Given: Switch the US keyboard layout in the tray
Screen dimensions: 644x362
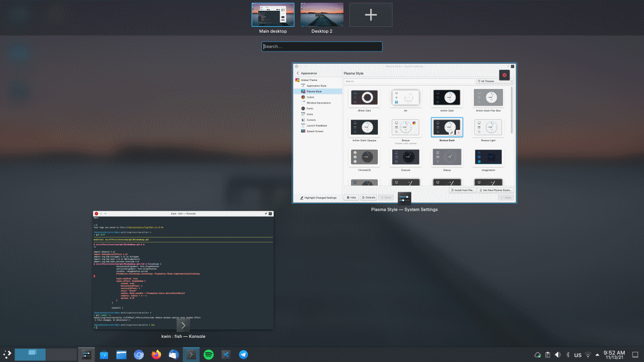Looking at the screenshot, I should click(577, 354).
